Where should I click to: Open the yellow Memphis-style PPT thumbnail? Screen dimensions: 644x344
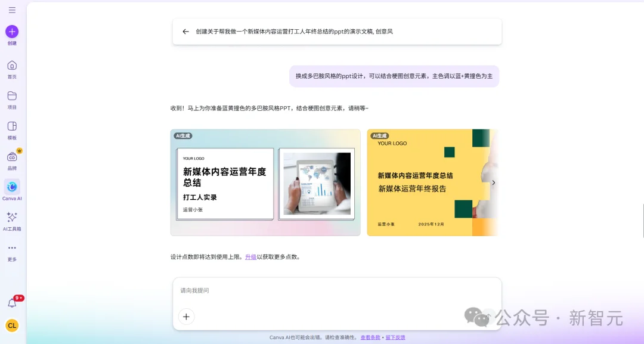429,182
